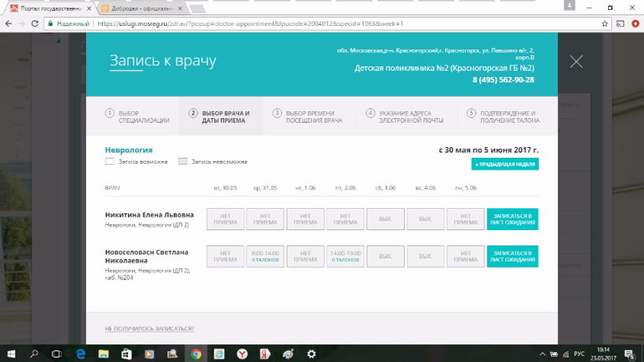Image resolution: width=644 pixels, height=362 pixels.
Task: Select Friday 14:00-19:00 slot for Новоселован
Action: click(345, 257)
